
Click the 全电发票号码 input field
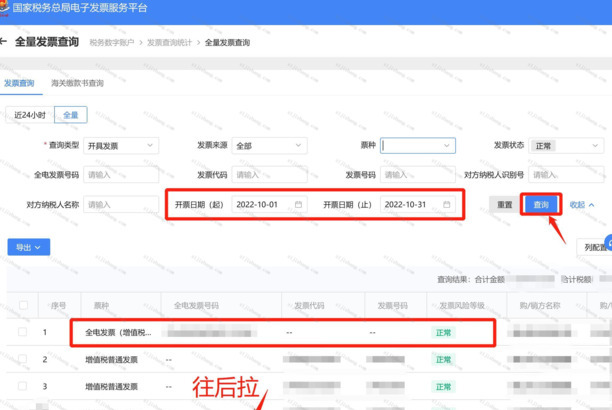point(120,175)
